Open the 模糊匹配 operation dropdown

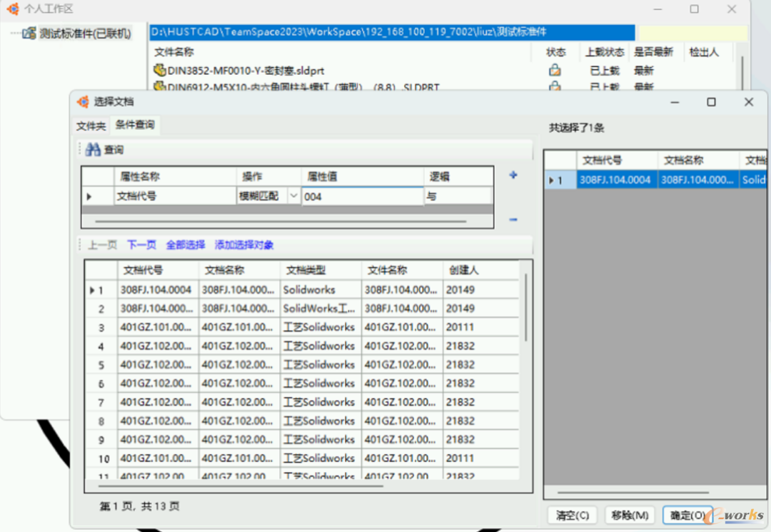pyautogui.click(x=293, y=196)
